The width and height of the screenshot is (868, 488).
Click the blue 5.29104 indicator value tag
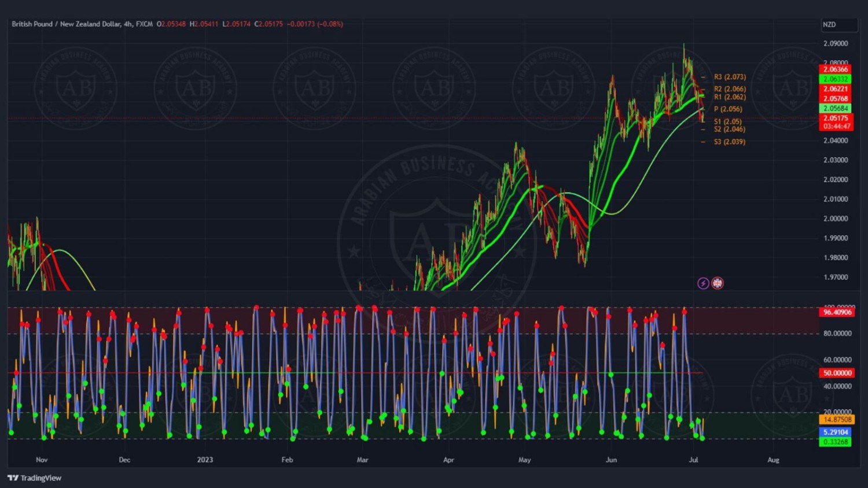[836, 432]
